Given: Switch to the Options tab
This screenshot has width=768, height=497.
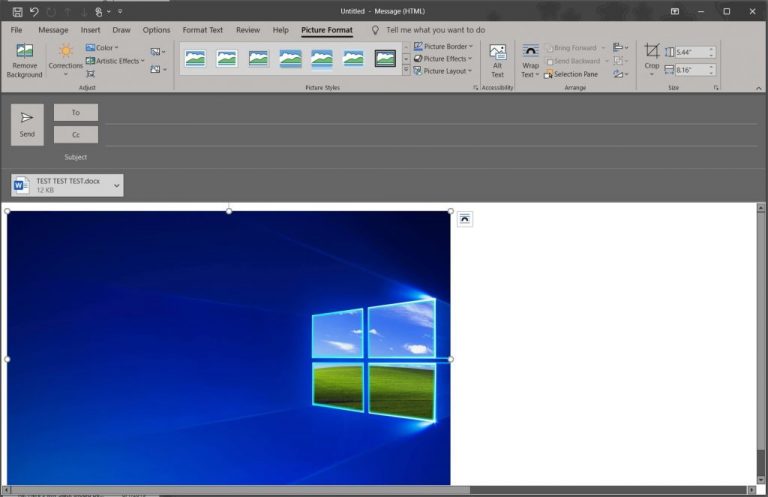Looking at the screenshot, I should [156, 30].
